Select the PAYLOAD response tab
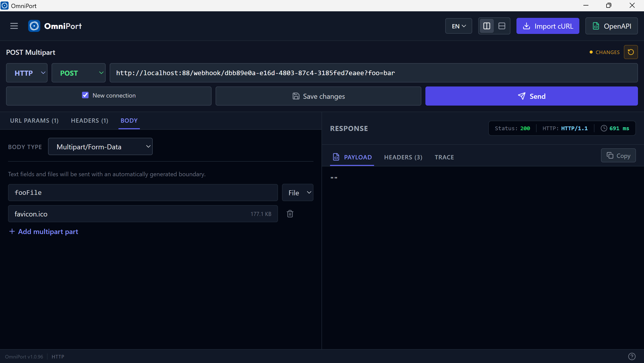Image resolution: width=644 pixels, height=363 pixels. (x=352, y=157)
